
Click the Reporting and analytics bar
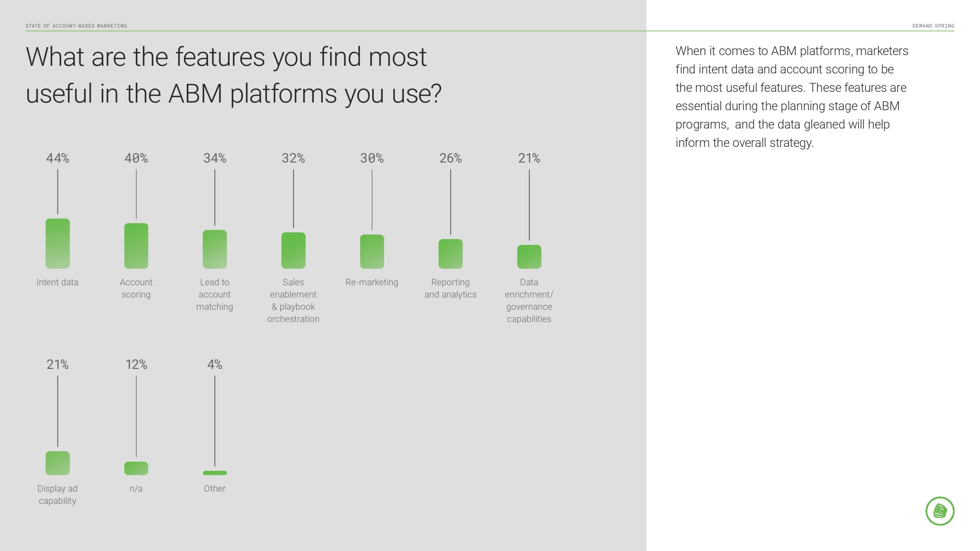pos(451,254)
